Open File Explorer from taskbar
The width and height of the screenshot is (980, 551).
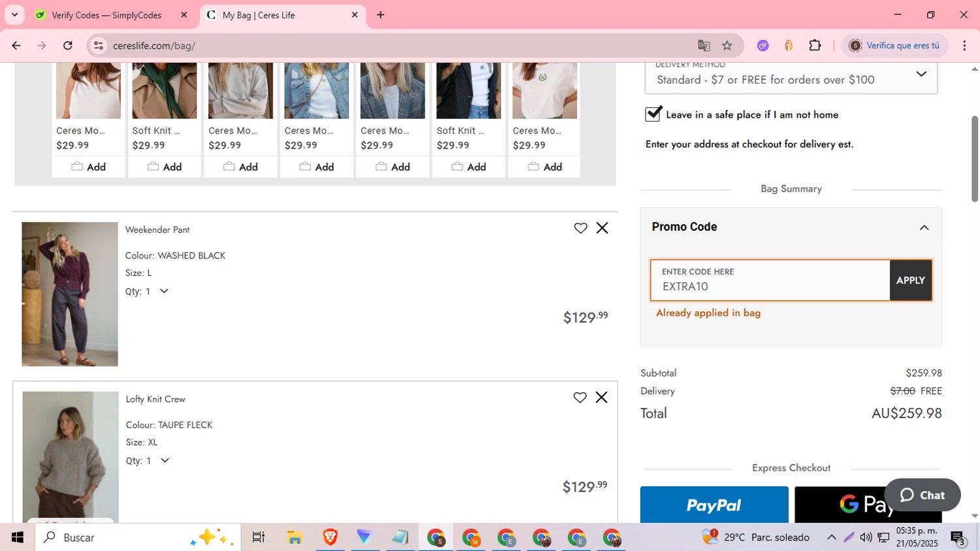(295, 537)
